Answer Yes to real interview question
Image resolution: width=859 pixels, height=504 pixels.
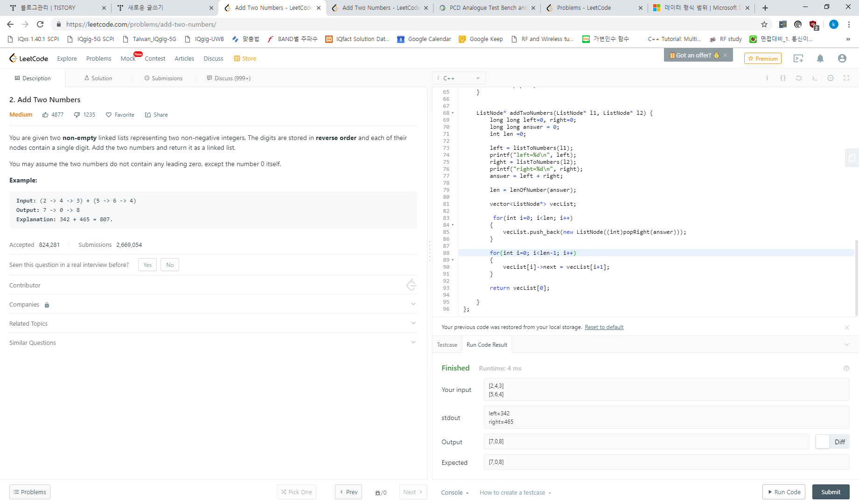click(x=147, y=265)
